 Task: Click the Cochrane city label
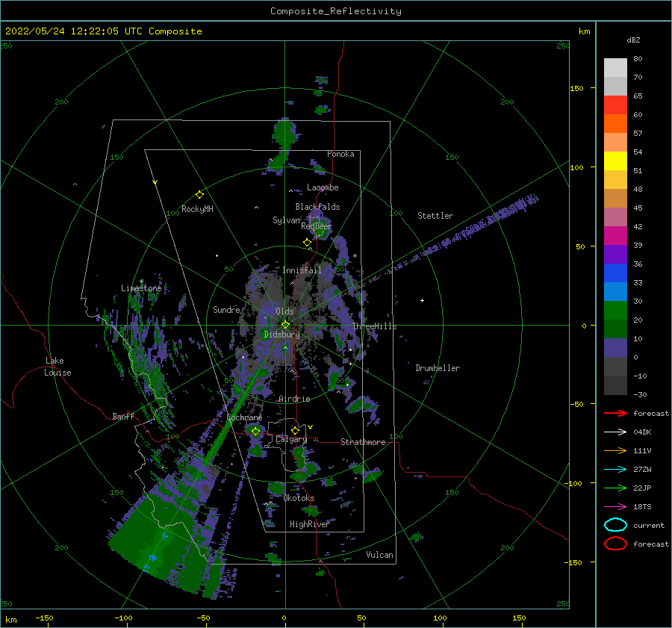click(x=244, y=417)
